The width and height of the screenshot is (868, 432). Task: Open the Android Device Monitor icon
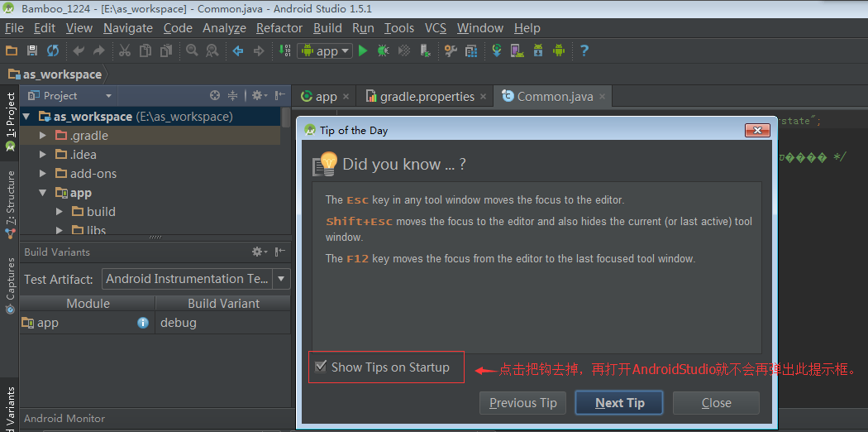pyautogui.click(x=559, y=51)
